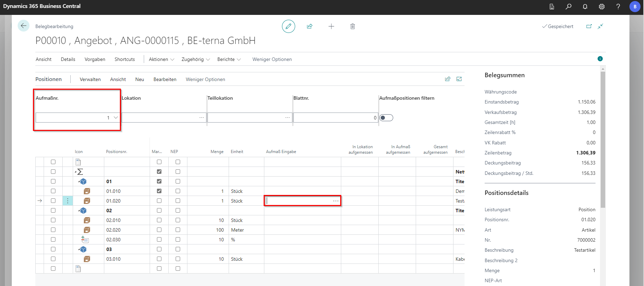The height and width of the screenshot is (286, 644).
Task: Click the top Weniger Optionen link
Action: click(272, 59)
